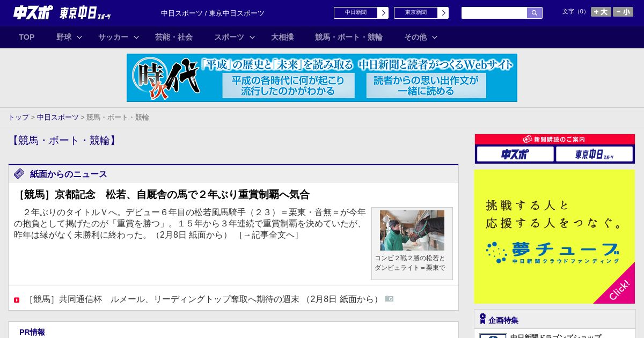Open the 共同通信杯 ルメール article link

[x=204, y=299]
